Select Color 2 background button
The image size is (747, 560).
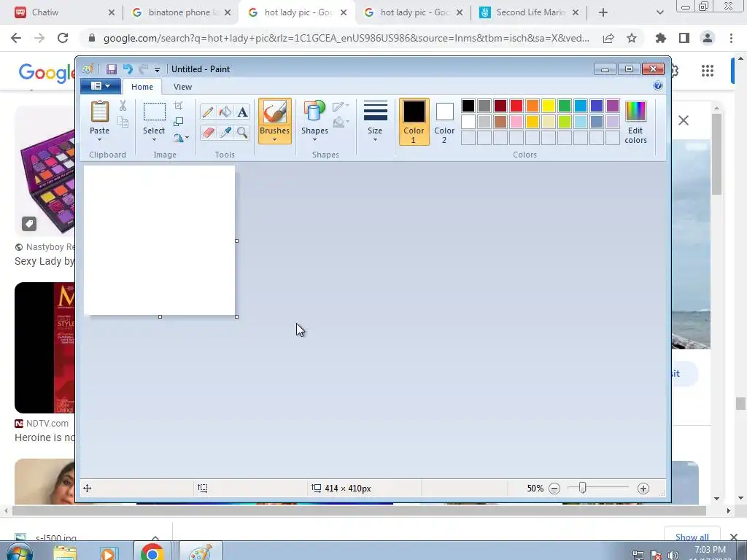click(x=444, y=122)
